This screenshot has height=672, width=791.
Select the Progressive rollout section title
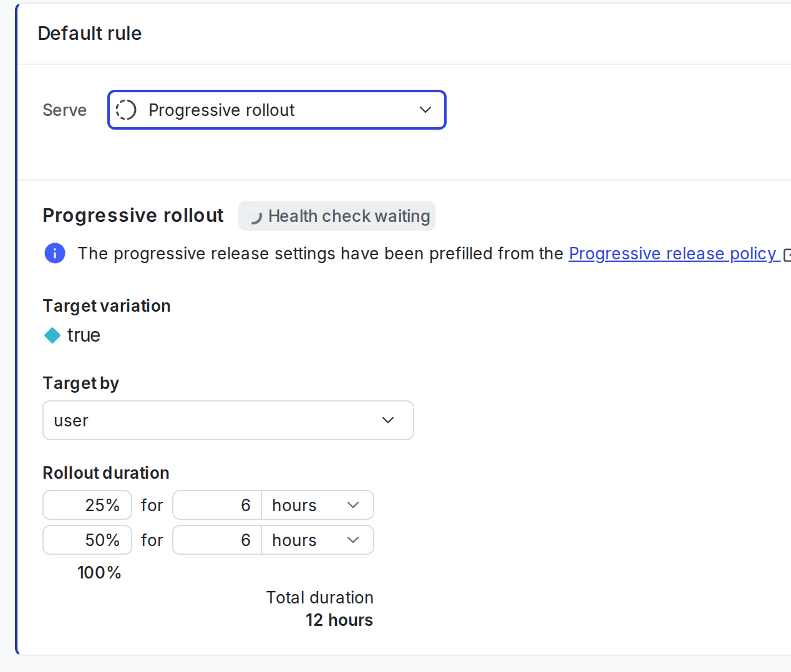point(133,215)
